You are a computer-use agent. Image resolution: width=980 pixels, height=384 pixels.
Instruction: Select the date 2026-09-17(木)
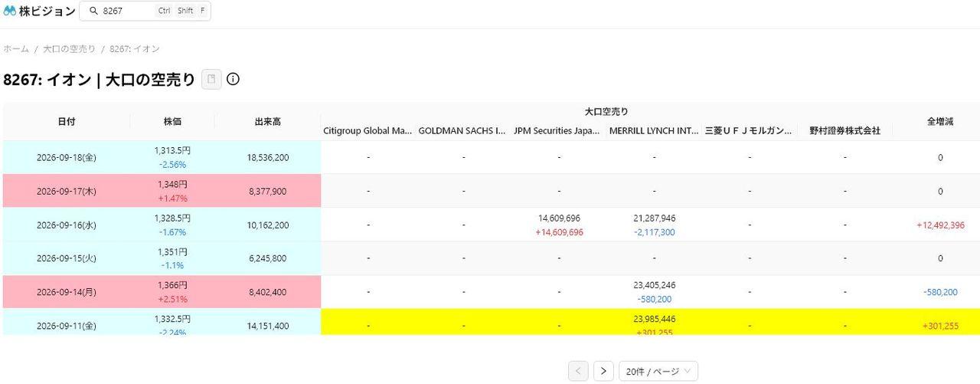[67, 192]
